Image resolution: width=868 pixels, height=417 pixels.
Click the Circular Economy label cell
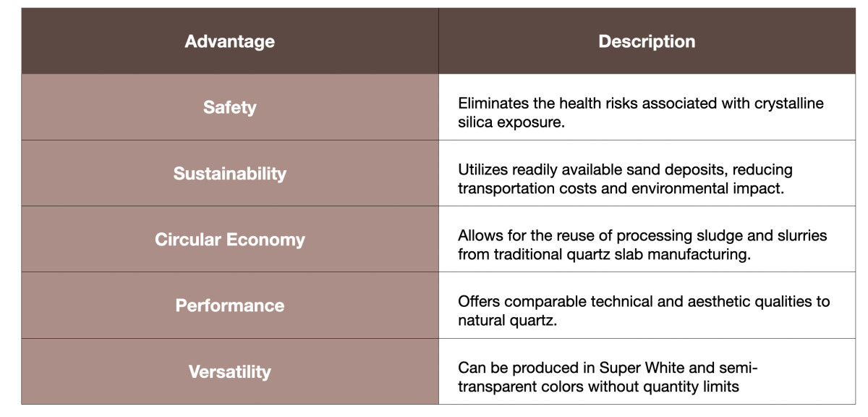(229, 240)
